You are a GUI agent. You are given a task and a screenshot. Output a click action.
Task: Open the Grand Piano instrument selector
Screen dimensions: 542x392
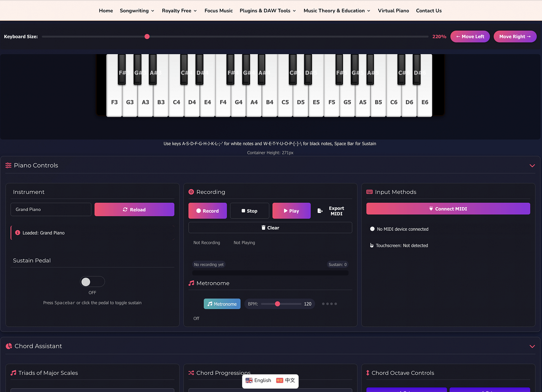tap(51, 209)
